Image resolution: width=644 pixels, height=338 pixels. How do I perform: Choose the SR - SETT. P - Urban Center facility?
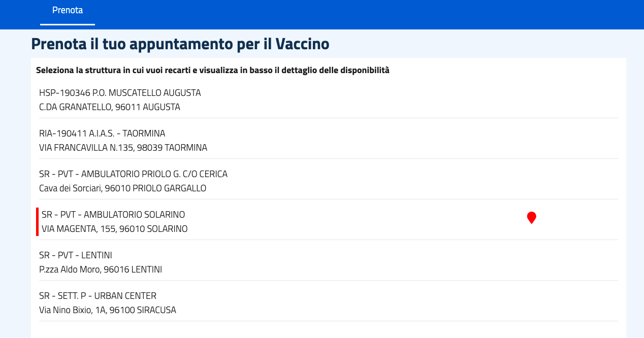98,295
